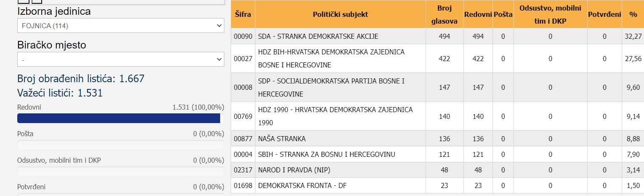This screenshot has height=196, width=644.
Task: Click the empty Pošta progress bar
Action: click(x=120, y=145)
